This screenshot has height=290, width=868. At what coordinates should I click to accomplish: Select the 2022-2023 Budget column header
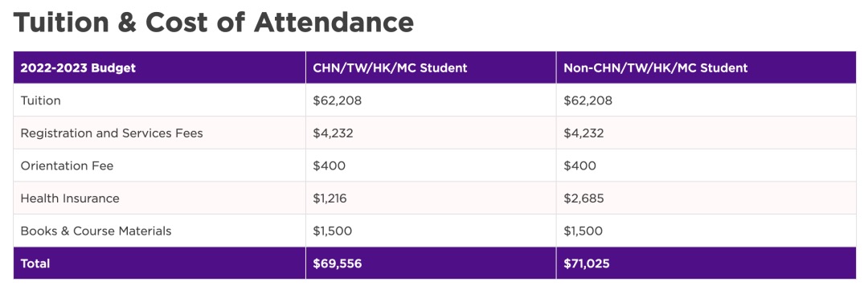click(x=78, y=68)
